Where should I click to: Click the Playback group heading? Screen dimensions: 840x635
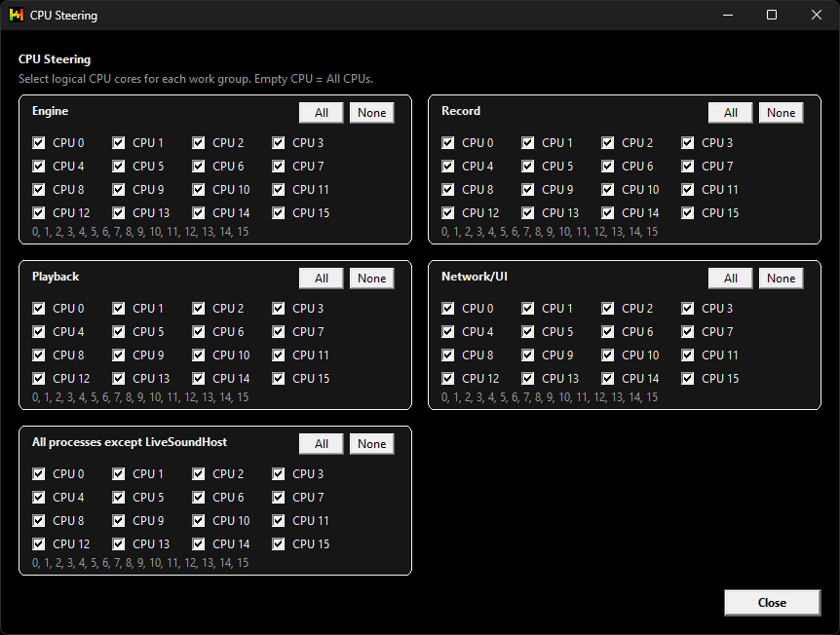coord(56,277)
